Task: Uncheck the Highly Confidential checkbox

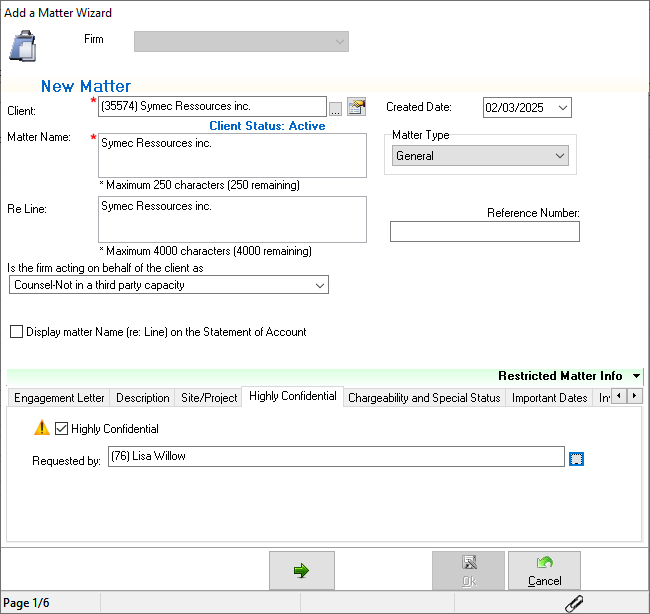Action: (x=61, y=428)
